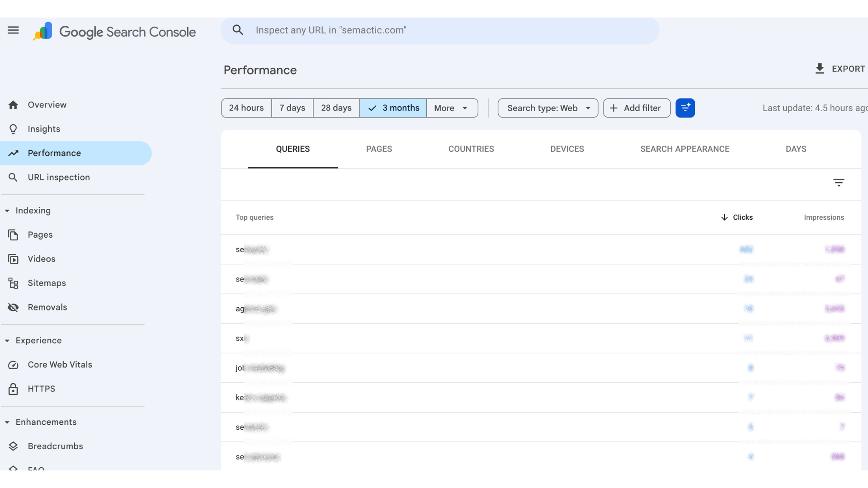This screenshot has height=488, width=868.
Task: Select the 24 hours date range
Action: tap(246, 108)
